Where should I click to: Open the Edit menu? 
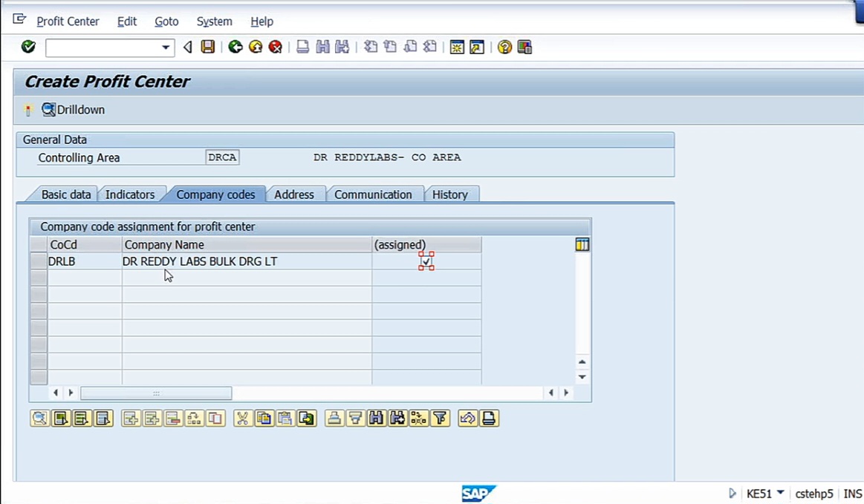pyautogui.click(x=127, y=22)
